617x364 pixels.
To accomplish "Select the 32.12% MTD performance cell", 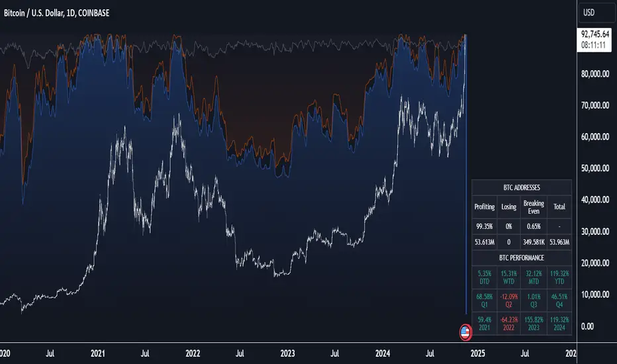I will (x=534, y=277).
